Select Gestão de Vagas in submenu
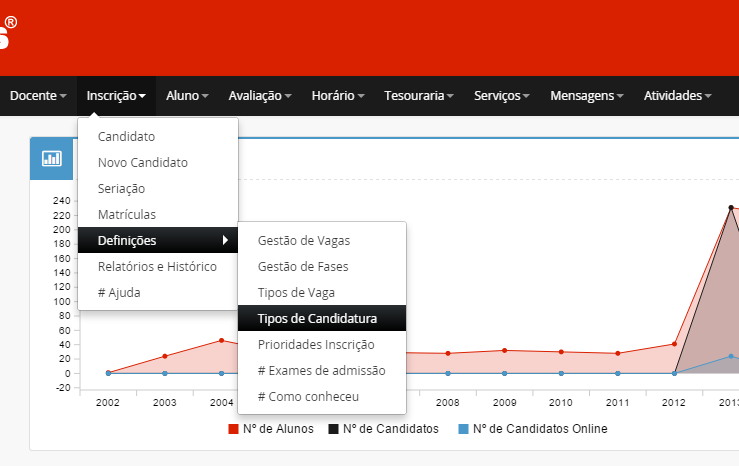739x466 pixels. pyautogui.click(x=303, y=241)
